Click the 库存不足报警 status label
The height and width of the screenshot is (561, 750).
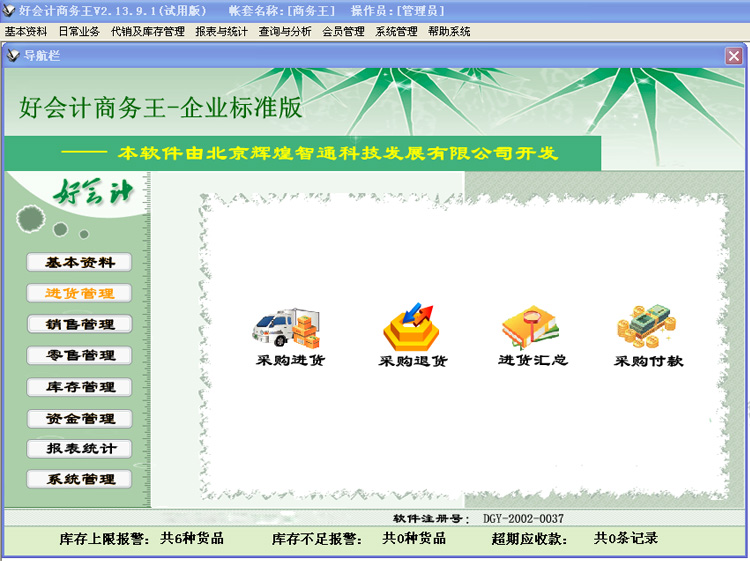pos(317,539)
